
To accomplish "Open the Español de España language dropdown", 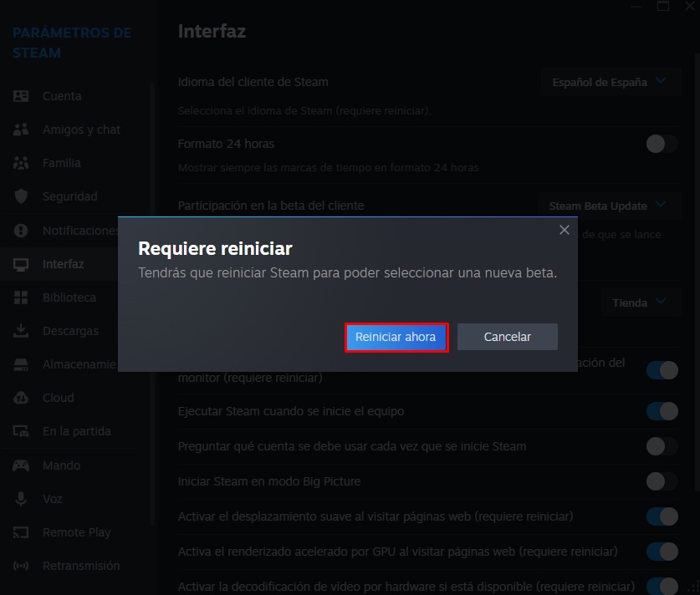I will pyautogui.click(x=611, y=82).
